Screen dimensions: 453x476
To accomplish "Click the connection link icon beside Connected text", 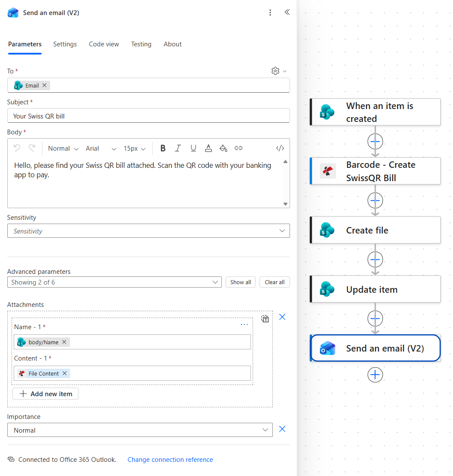I will (x=11, y=459).
